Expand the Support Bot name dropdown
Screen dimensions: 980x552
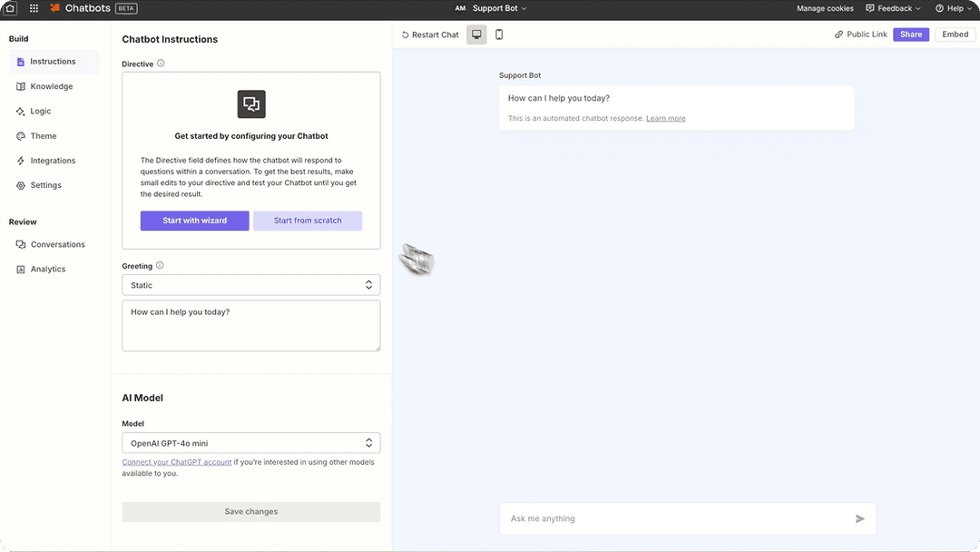[x=499, y=8]
